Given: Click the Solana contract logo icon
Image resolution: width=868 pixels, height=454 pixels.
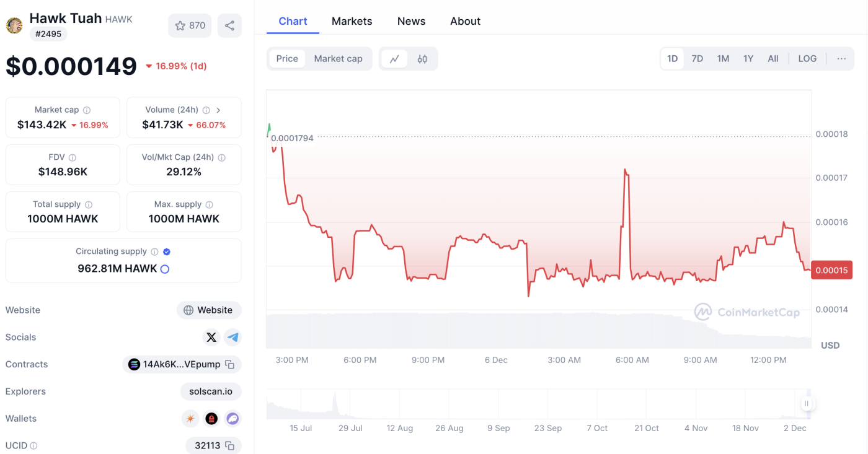Looking at the screenshot, I should [134, 365].
